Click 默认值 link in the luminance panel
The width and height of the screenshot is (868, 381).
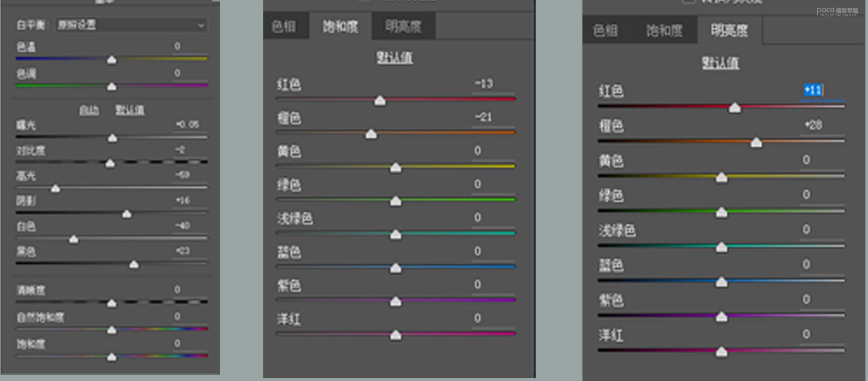tap(720, 64)
